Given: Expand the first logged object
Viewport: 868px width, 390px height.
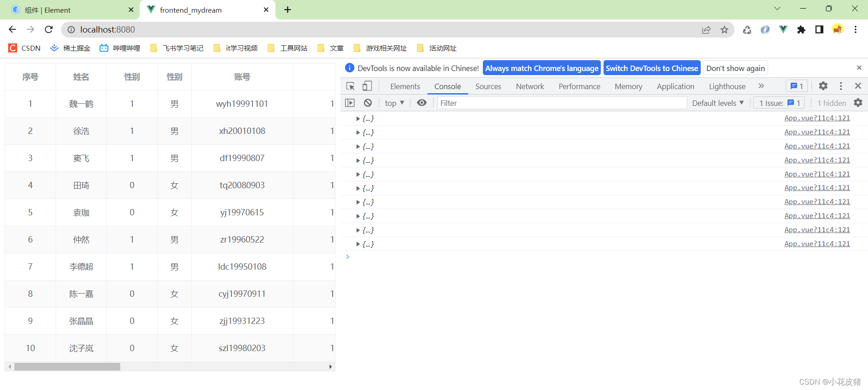Looking at the screenshot, I should (x=358, y=119).
